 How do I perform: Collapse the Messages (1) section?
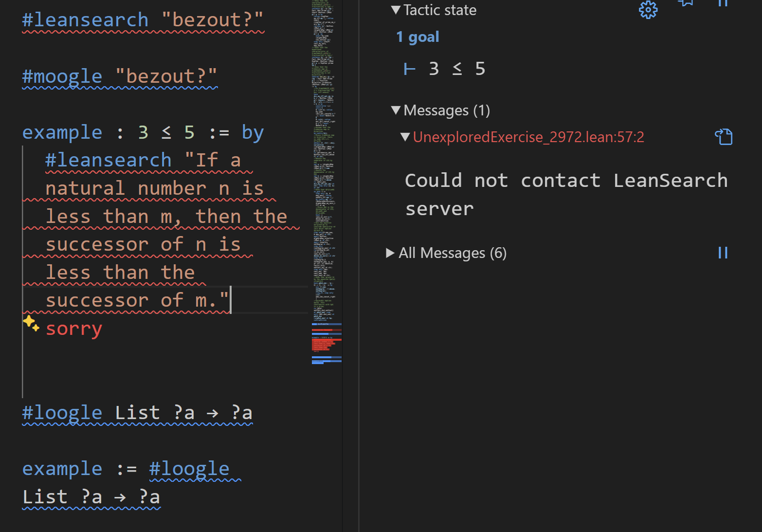coord(396,110)
